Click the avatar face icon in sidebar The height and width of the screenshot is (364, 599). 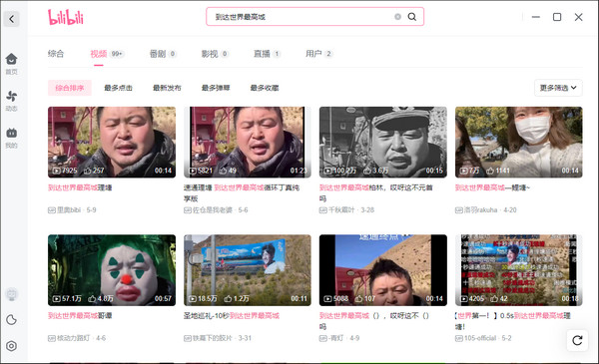coord(11,294)
